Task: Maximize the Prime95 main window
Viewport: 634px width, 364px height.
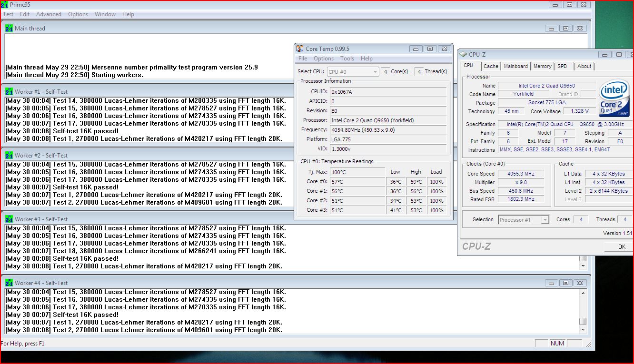Action: point(569,5)
